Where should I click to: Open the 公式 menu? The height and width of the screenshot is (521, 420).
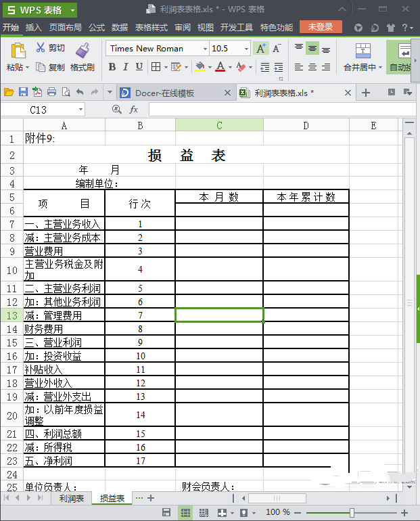[97, 27]
